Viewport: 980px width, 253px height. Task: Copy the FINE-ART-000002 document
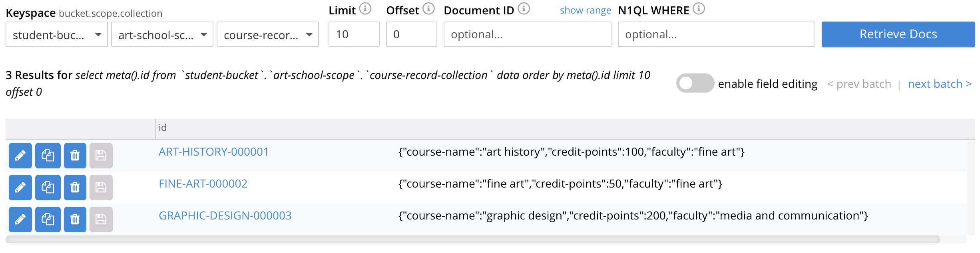[48, 188]
